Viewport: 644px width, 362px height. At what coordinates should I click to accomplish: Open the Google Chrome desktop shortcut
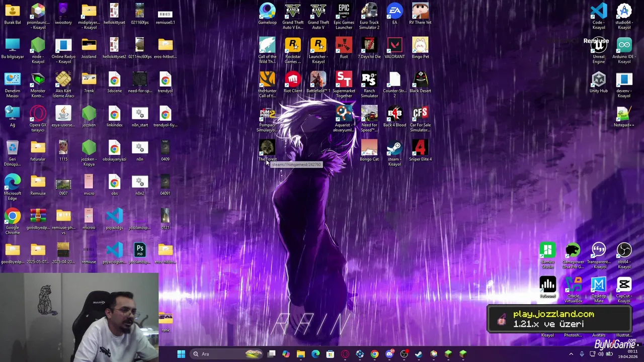tap(13, 221)
